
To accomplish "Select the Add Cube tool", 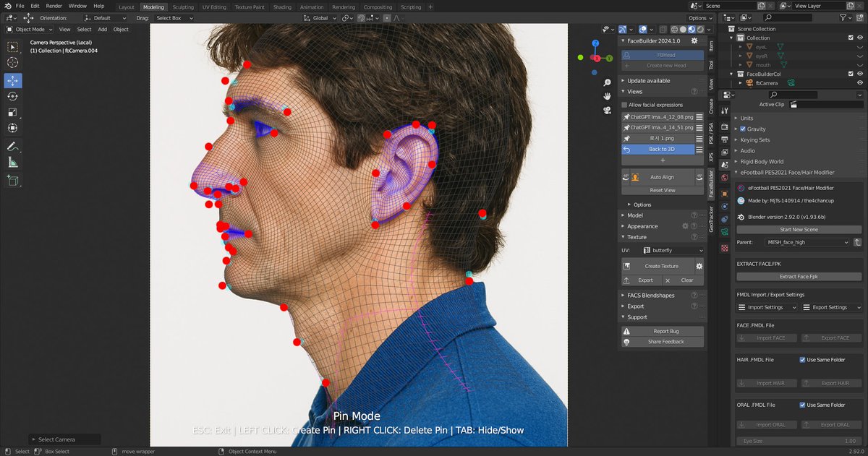I will pyautogui.click(x=13, y=181).
